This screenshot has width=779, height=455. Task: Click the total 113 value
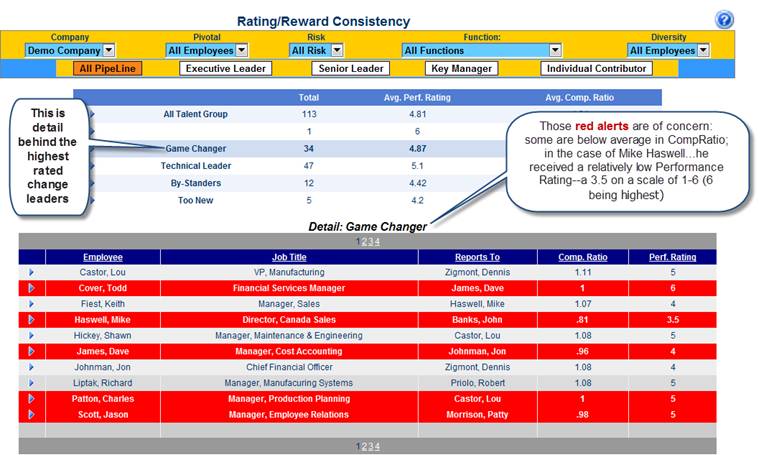(x=309, y=114)
